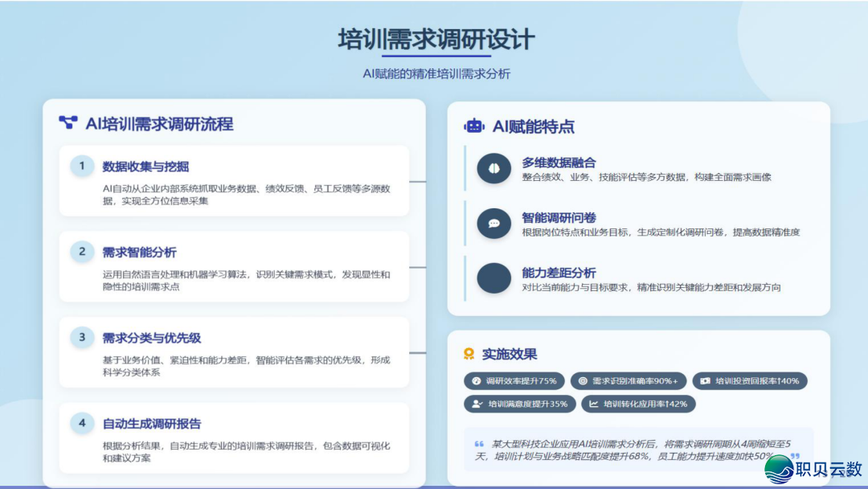Image resolution: width=868 pixels, height=489 pixels.
Task: Click the round dark icon beside 能力差距分析
Action: tap(493, 278)
